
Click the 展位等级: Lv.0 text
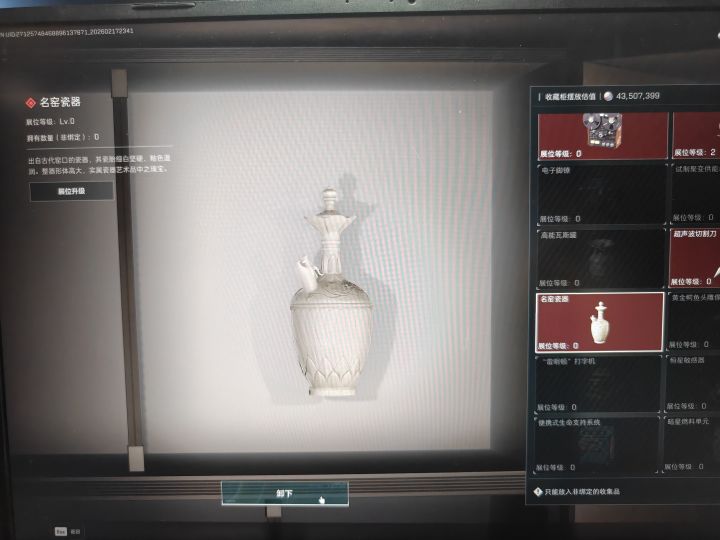pos(50,122)
